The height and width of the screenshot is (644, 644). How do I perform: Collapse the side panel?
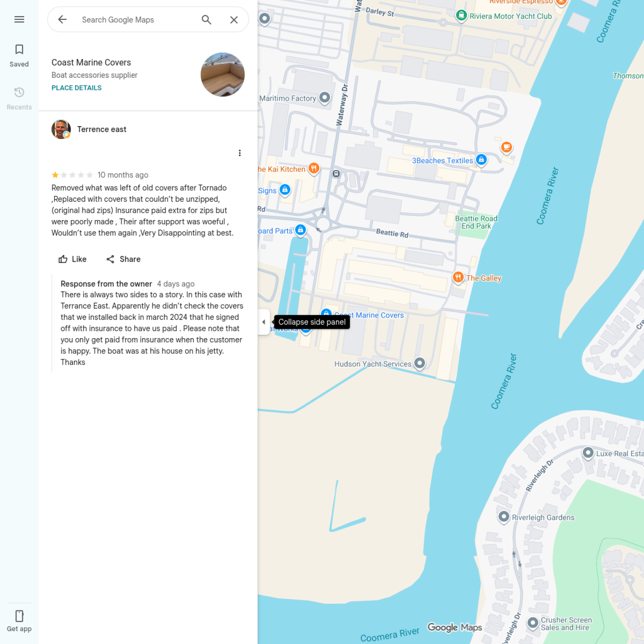264,322
